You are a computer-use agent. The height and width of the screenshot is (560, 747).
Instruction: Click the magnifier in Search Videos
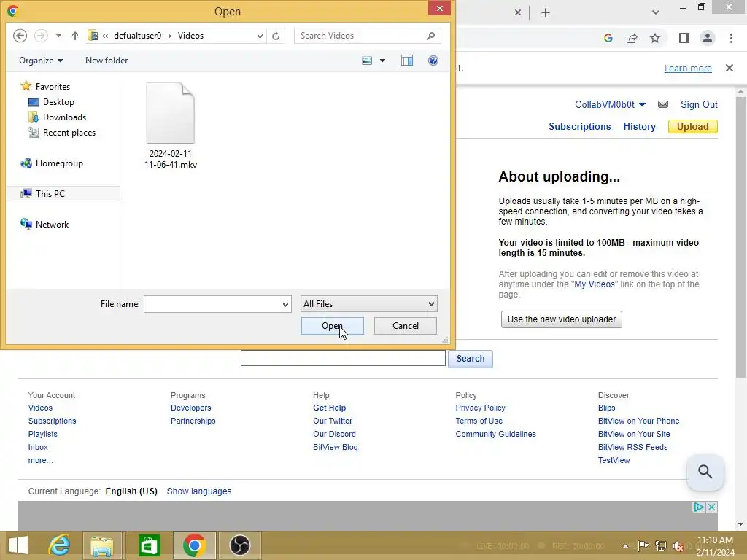tap(430, 36)
